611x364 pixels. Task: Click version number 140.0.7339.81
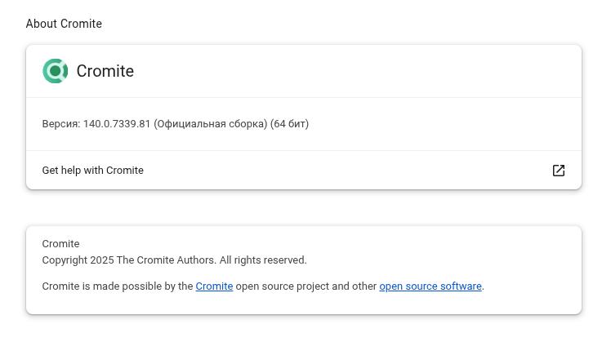tap(117, 124)
